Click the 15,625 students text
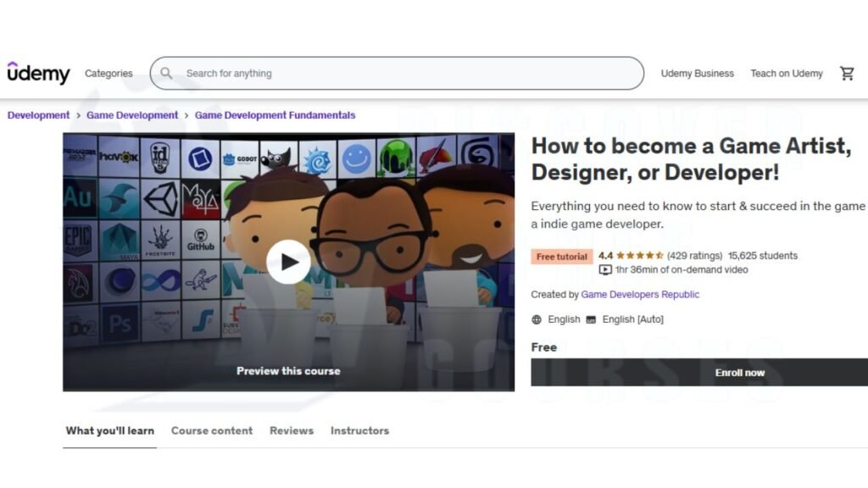This screenshot has width=868, height=488. click(x=763, y=256)
